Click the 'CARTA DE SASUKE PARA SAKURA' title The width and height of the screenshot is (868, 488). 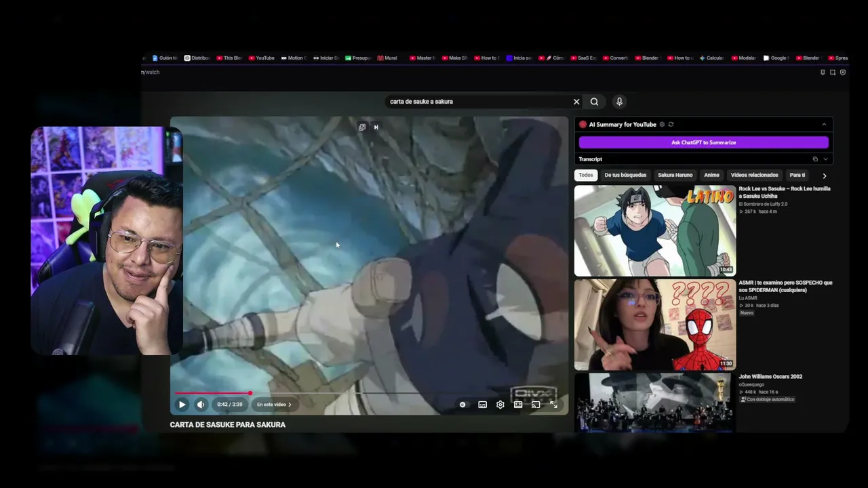(x=228, y=425)
